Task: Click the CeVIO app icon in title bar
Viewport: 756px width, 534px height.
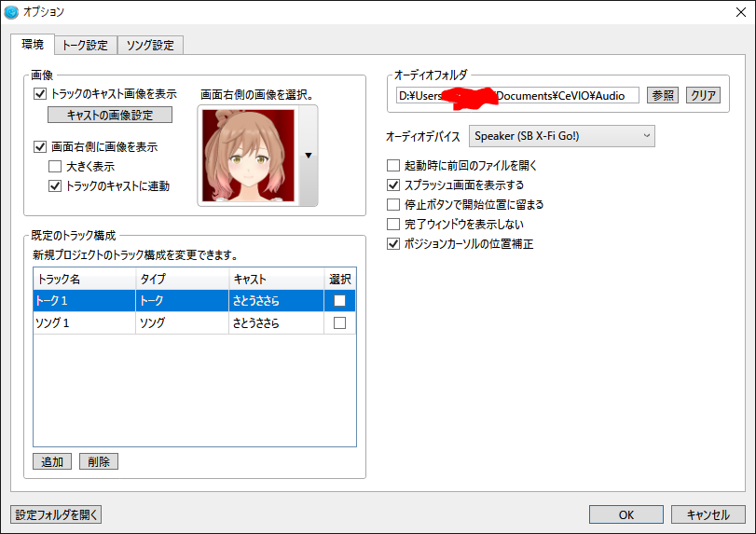Action: click(x=12, y=12)
